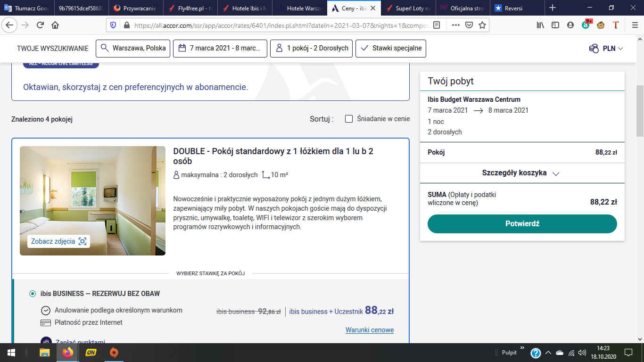Open the Windows notification center
Screen dimensions: 644x362
(x=628, y=353)
